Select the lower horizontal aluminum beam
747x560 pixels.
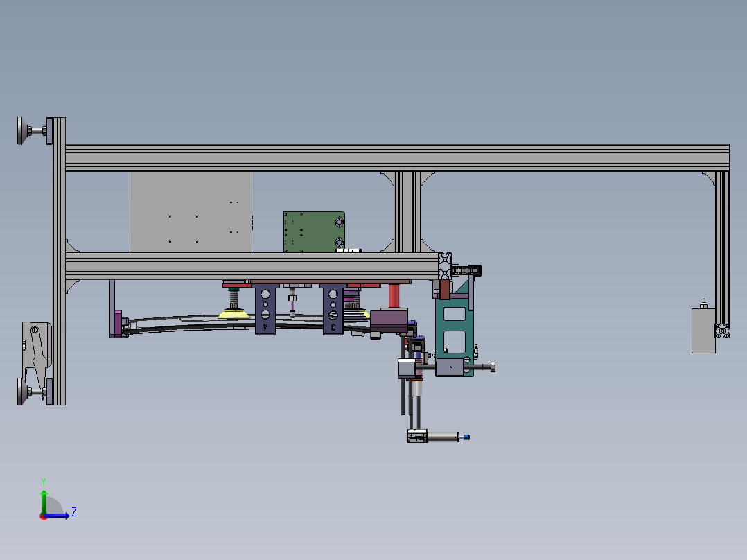252,266
